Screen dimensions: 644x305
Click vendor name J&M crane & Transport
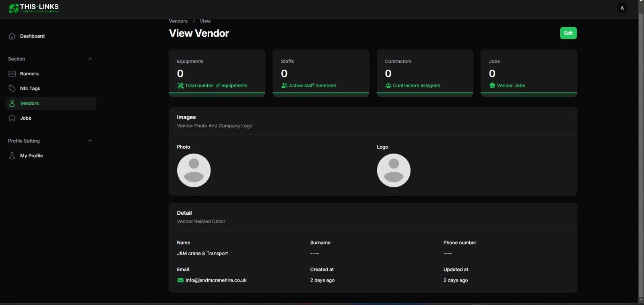[x=202, y=253]
